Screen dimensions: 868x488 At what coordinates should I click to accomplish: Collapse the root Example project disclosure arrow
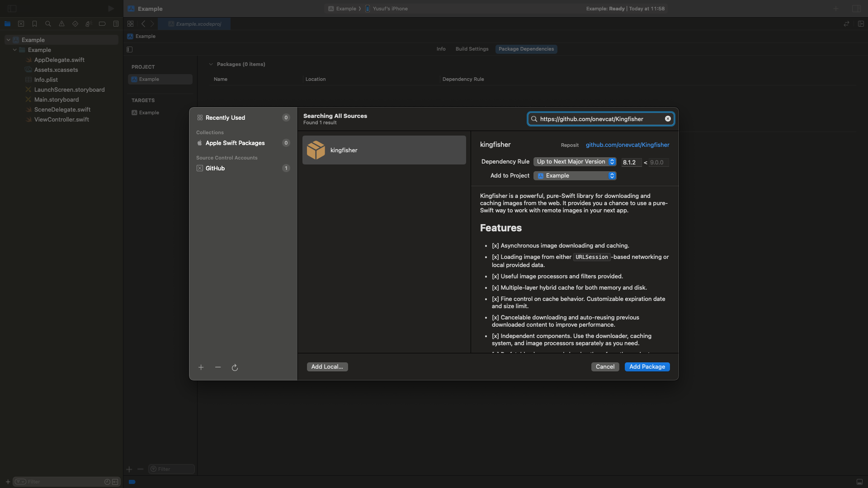8,40
